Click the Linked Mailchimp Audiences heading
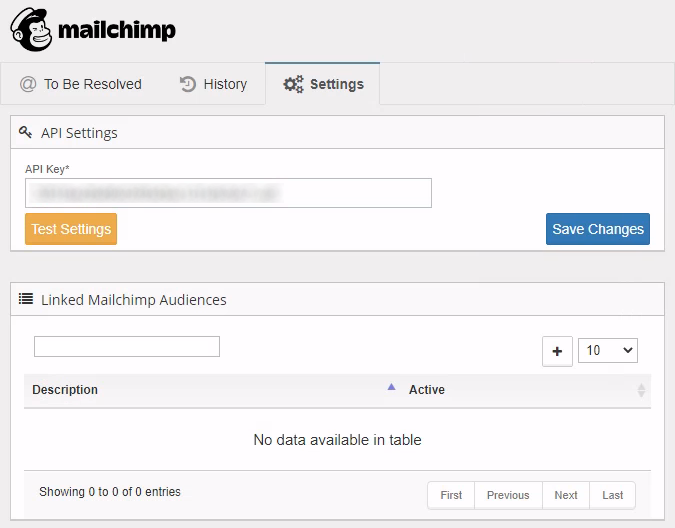The width and height of the screenshot is (675, 528). (x=134, y=300)
